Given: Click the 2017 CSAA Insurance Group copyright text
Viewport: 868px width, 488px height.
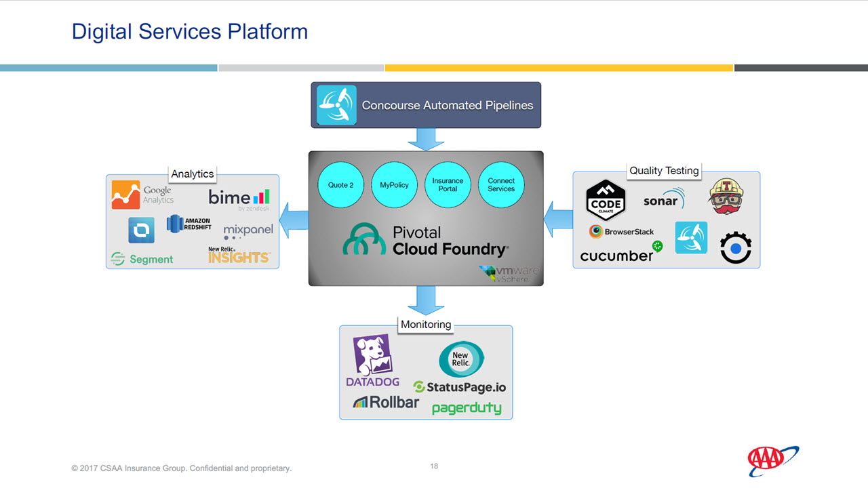Looking at the screenshot, I should 182,468.
